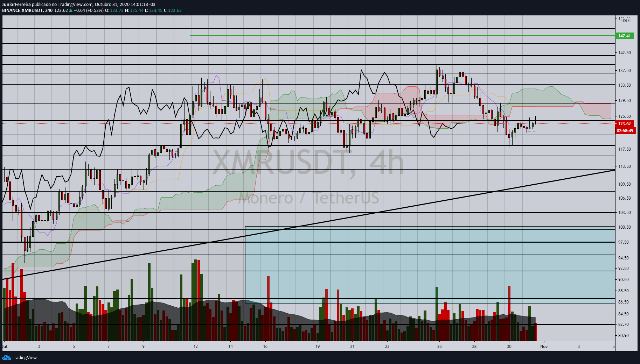Viewport: 640px width, 364px height.
Task: Select the ascending black trend line
Action: tap(308, 224)
